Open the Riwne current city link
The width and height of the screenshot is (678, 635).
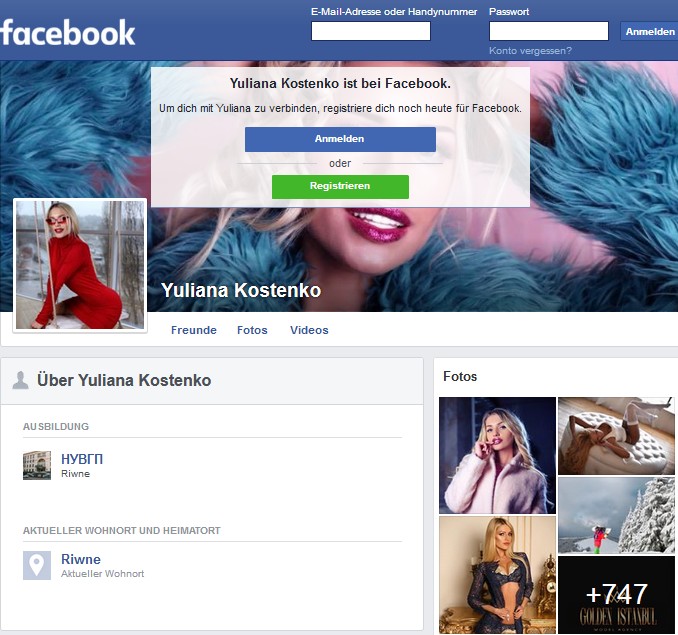click(81, 559)
